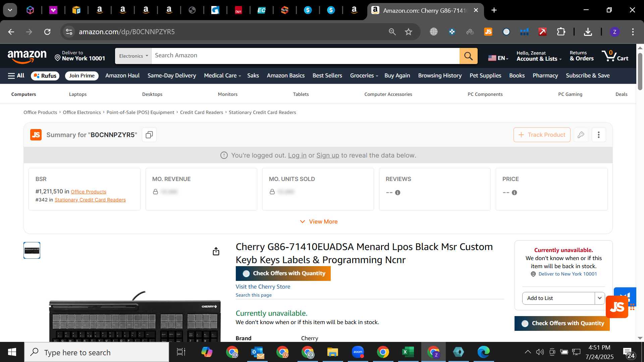
Task: Expand the Groceries menu
Action: click(x=364, y=76)
